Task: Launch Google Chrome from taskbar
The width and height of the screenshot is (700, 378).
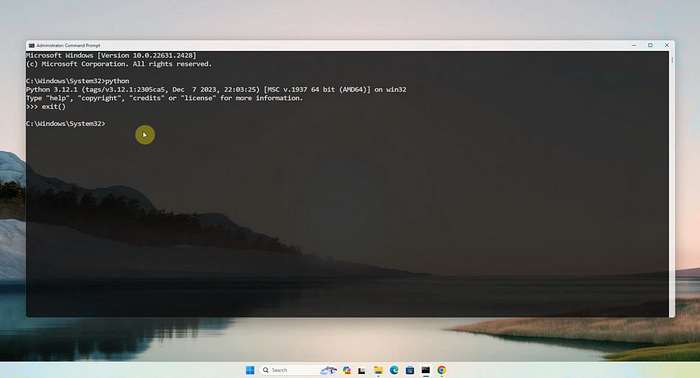Action: pyautogui.click(x=442, y=370)
